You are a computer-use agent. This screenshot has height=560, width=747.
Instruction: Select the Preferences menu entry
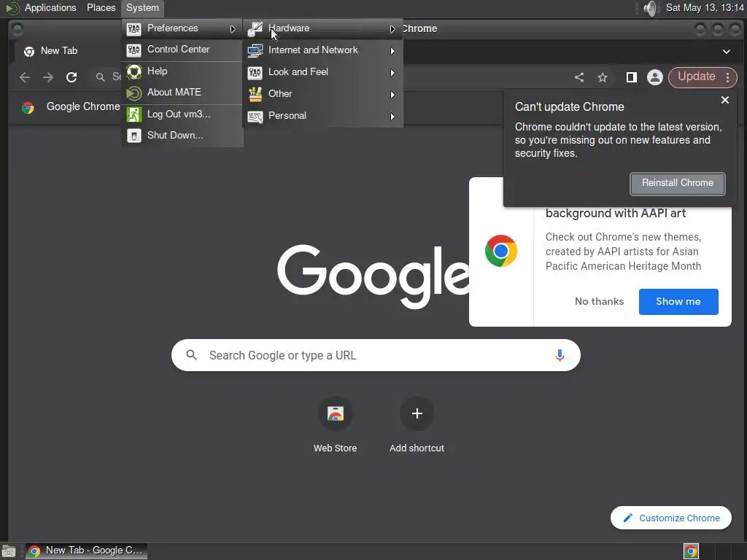[182, 28]
